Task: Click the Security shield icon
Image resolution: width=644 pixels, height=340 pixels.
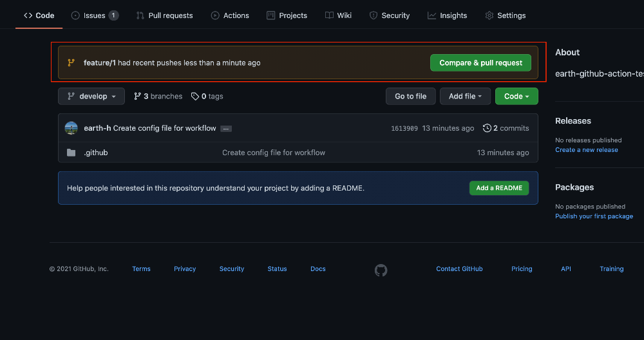Action: (374, 15)
